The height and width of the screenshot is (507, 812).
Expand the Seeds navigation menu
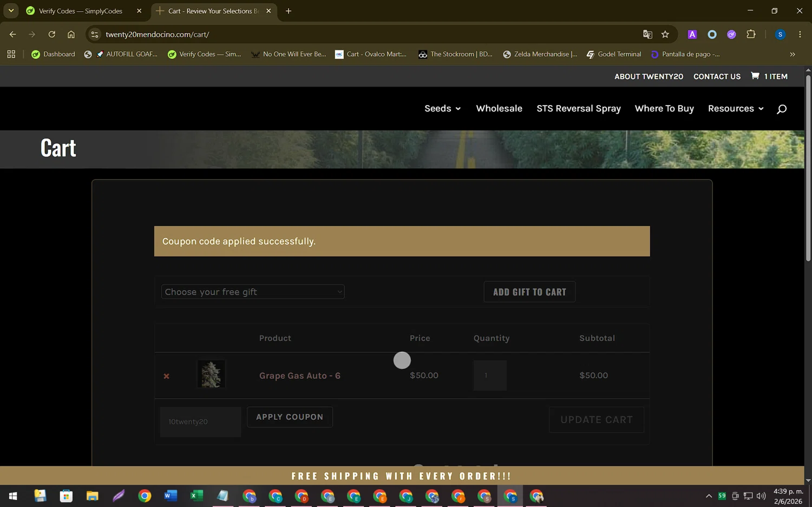tap(443, 109)
